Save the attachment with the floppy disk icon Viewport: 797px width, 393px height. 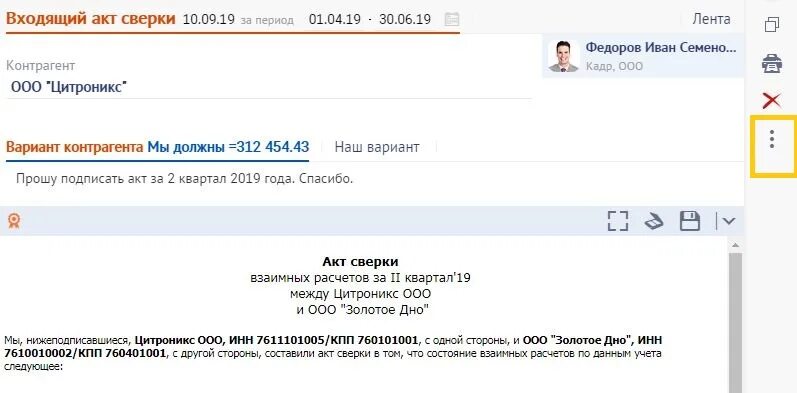pyautogui.click(x=690, y=221)
